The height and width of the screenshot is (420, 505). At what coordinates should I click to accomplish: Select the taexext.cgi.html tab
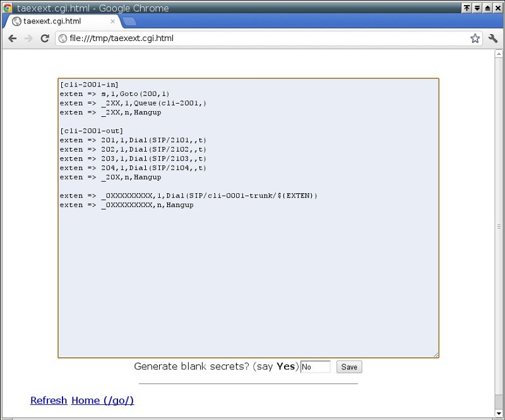click(x=60, y=21)
